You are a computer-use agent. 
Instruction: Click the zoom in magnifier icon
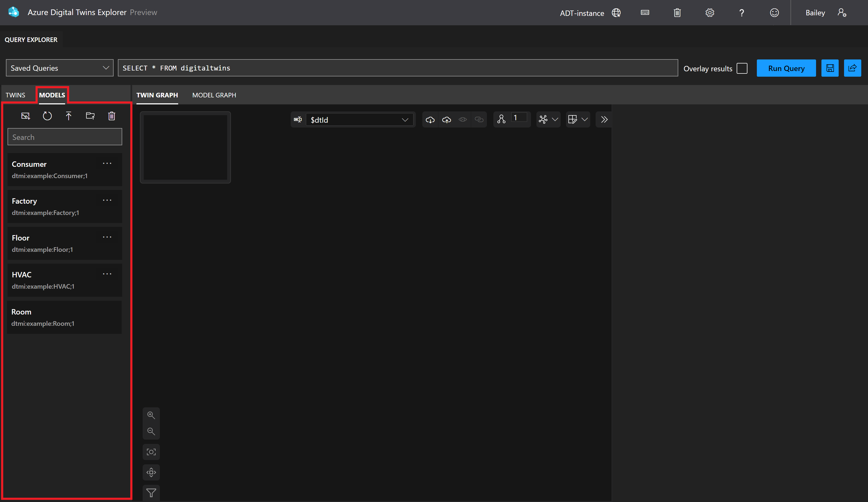(x=151, y=415)
